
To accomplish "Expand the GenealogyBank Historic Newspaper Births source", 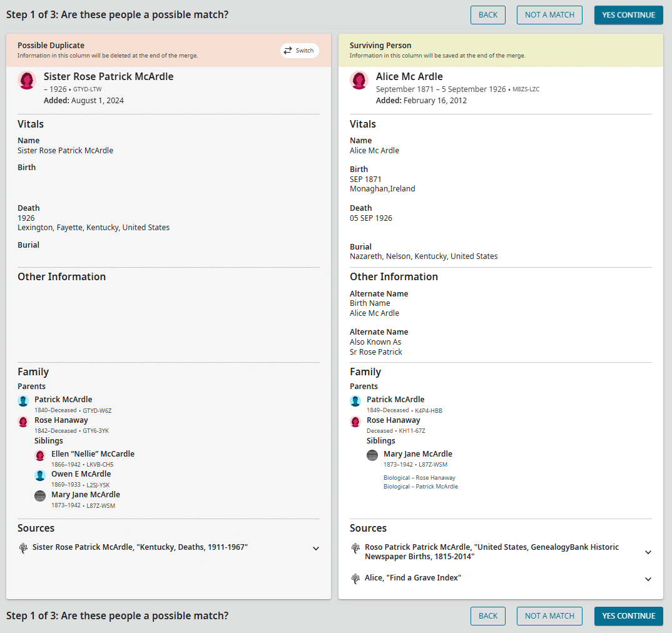I will coord(648,552).
